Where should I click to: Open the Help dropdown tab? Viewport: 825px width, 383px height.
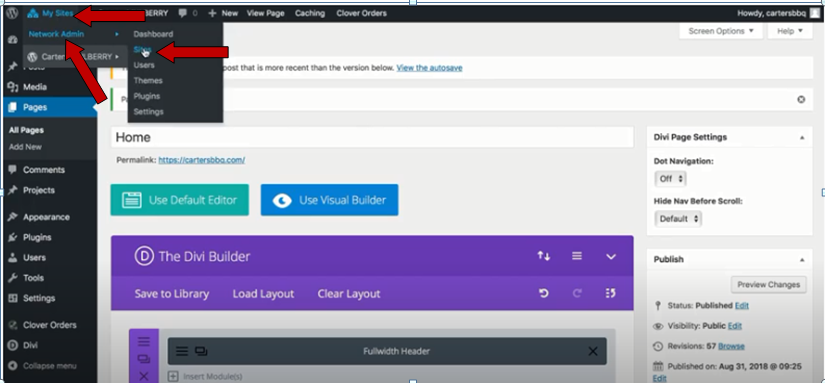coord(790,31)
